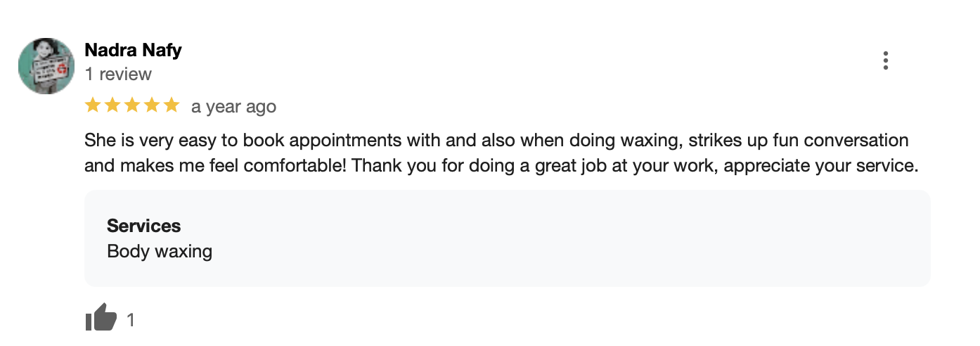The width and height of the screenshot is (980, 346).
Task: Click the fifth yellow rating star
Action: tap(172, 105)
